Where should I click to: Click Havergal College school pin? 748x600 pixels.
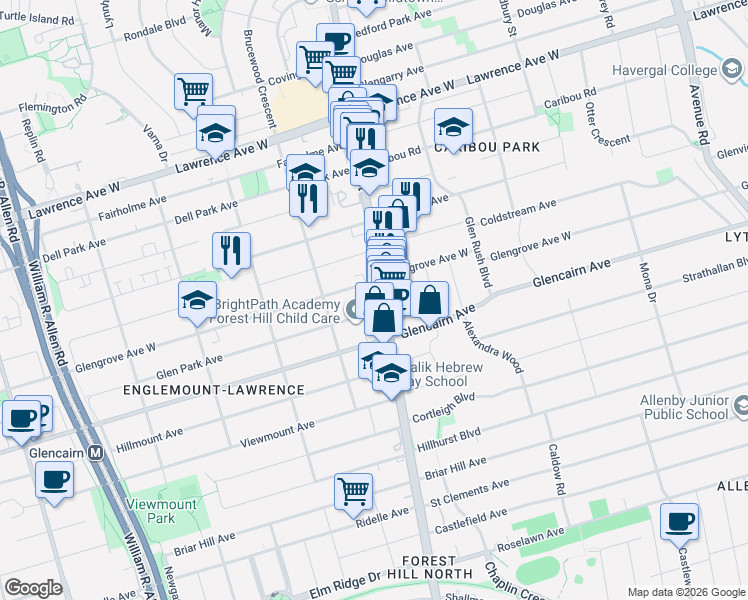(731, 70)
